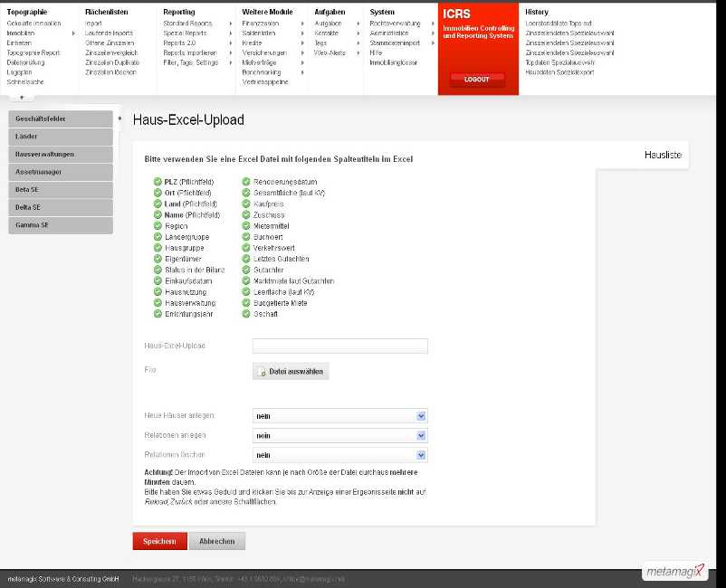Click the metamagix logo in footer
Viewport: 726px width, 588px height.
point(673,571)
